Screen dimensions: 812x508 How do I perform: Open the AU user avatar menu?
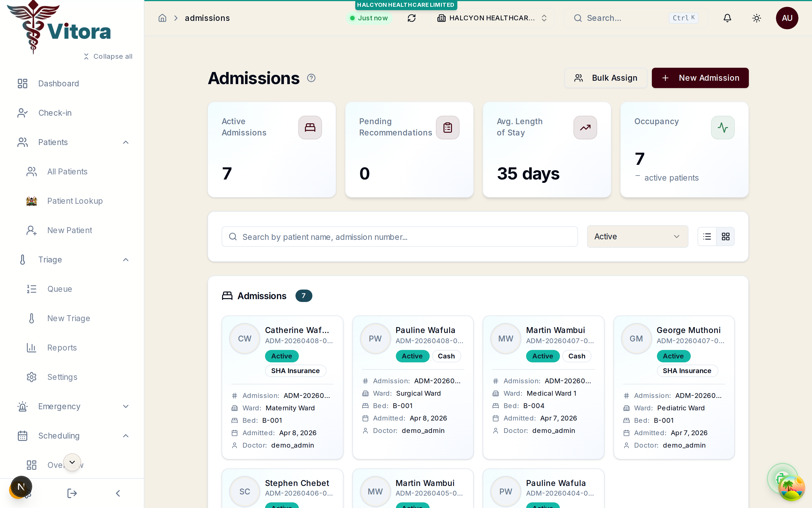pos(787,18)
